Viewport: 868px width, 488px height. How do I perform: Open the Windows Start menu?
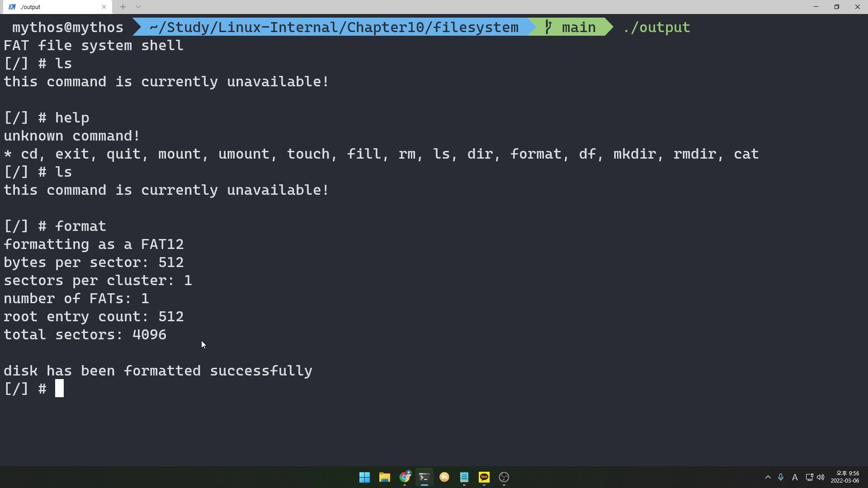(x=364, y=477)
